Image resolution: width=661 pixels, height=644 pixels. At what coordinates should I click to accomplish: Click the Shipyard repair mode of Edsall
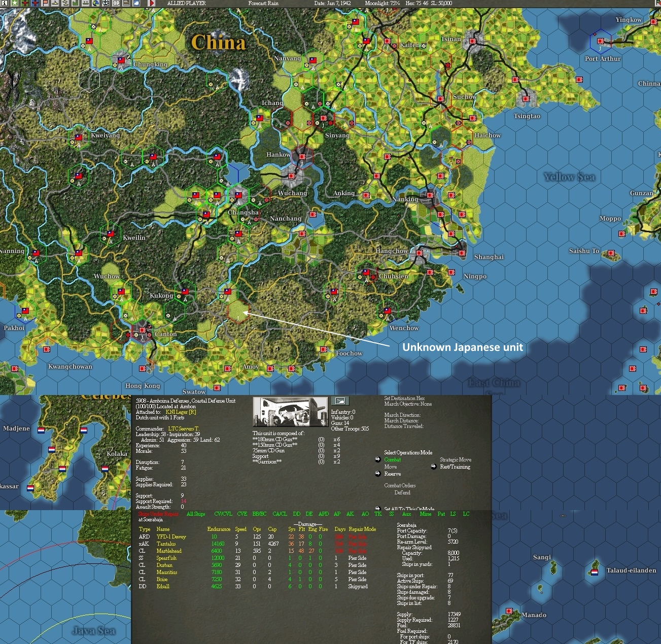point(358,586)
